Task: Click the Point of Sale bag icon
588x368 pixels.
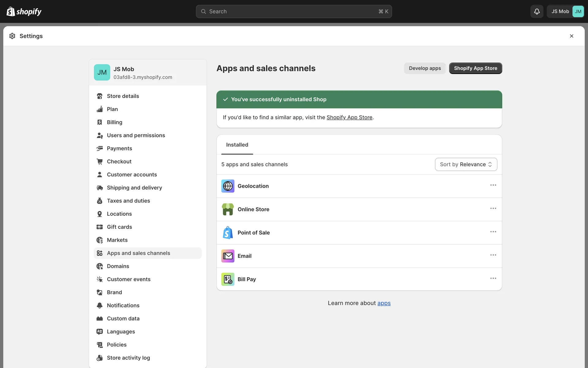Action: 228,233
